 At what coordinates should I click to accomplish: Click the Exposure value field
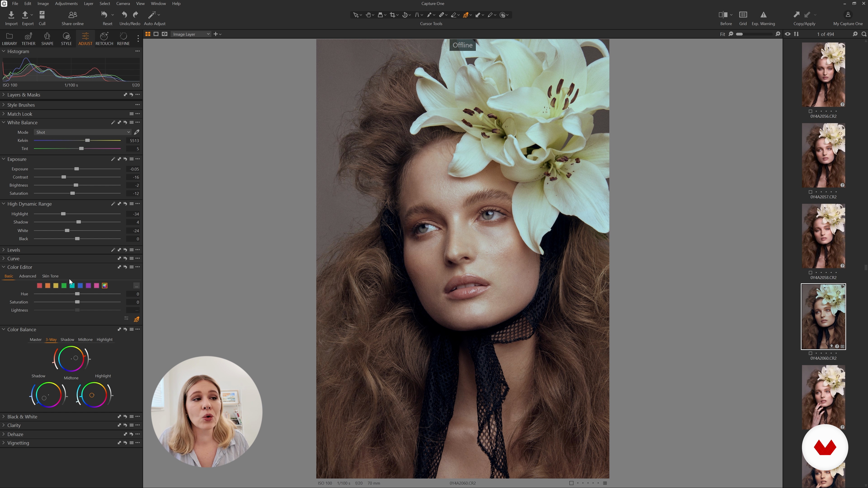[133, 169]
